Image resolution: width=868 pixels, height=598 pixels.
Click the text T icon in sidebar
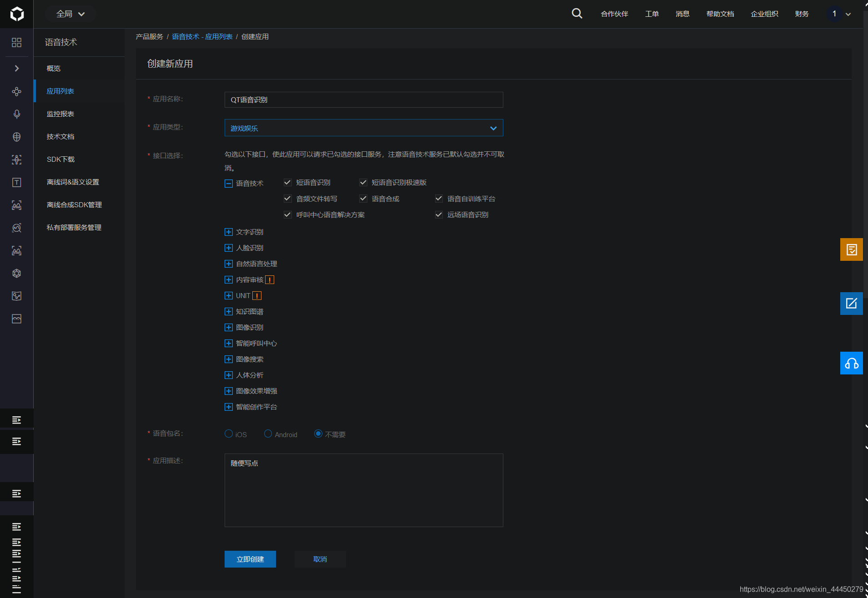17,182
